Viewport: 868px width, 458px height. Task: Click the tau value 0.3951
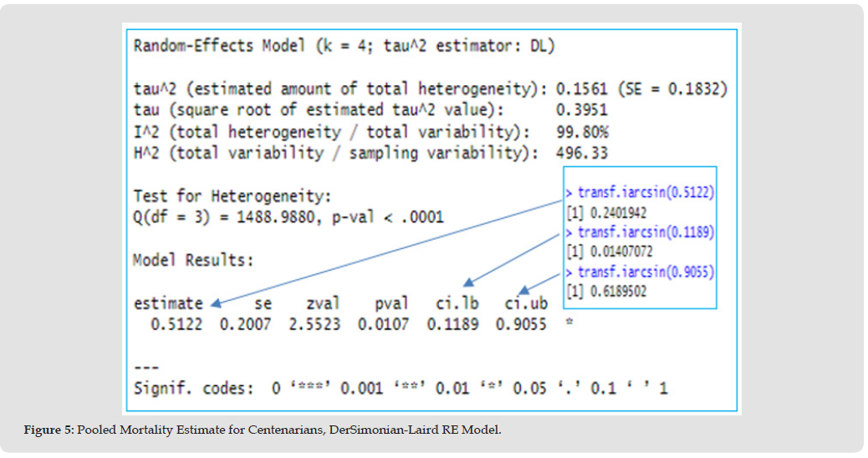[x=581, y=110]
